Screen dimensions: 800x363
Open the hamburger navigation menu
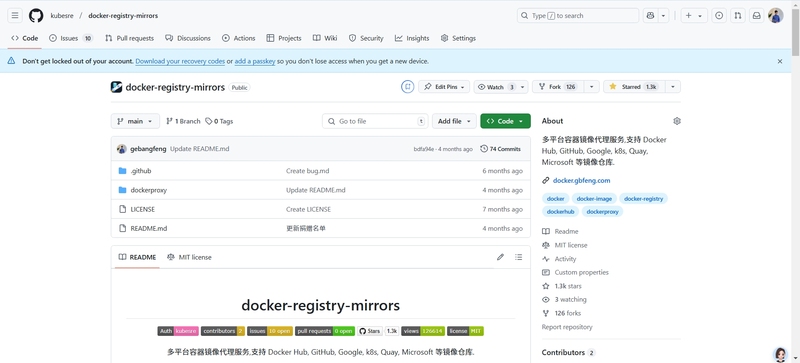point(15,16)
